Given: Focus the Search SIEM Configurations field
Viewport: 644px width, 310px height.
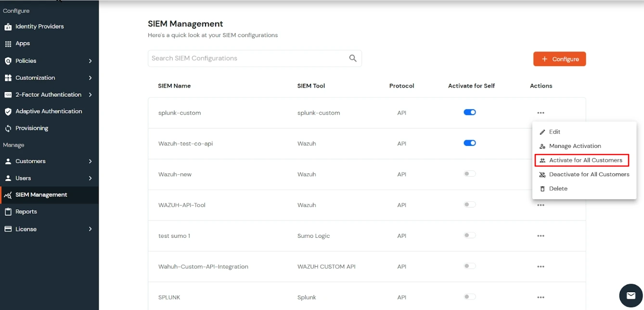Looking at the screenshot, I should [248, 58].
